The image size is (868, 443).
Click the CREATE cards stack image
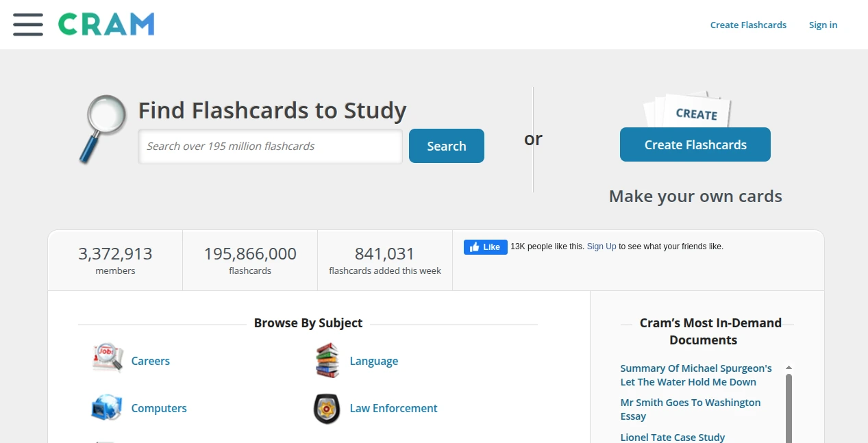pyautogui.click(x=687, y=109)
